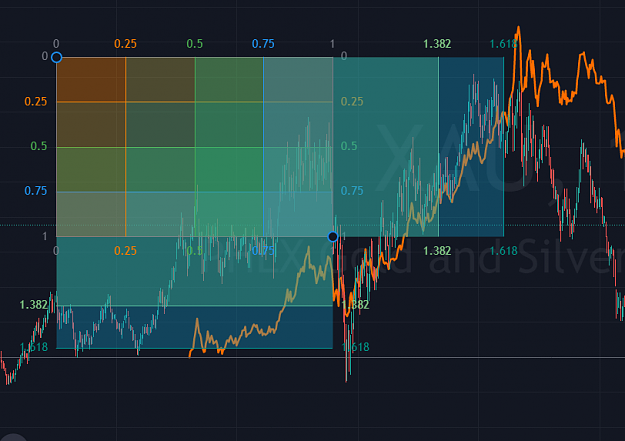625x441 pixels.
Task: Click the 0.75 label right of the box
Action: [x=352, y=191]
